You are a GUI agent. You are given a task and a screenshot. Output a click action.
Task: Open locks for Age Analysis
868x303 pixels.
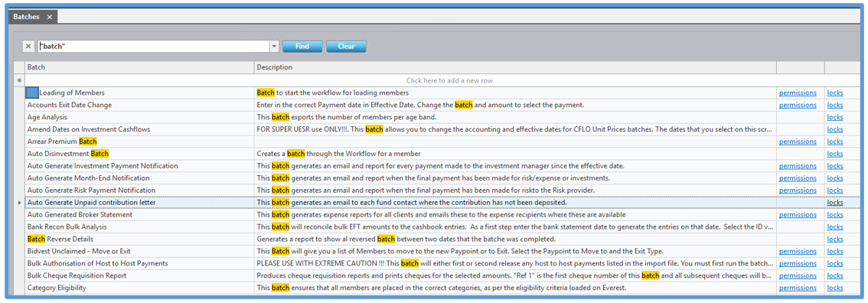click(x=835, y=117)
